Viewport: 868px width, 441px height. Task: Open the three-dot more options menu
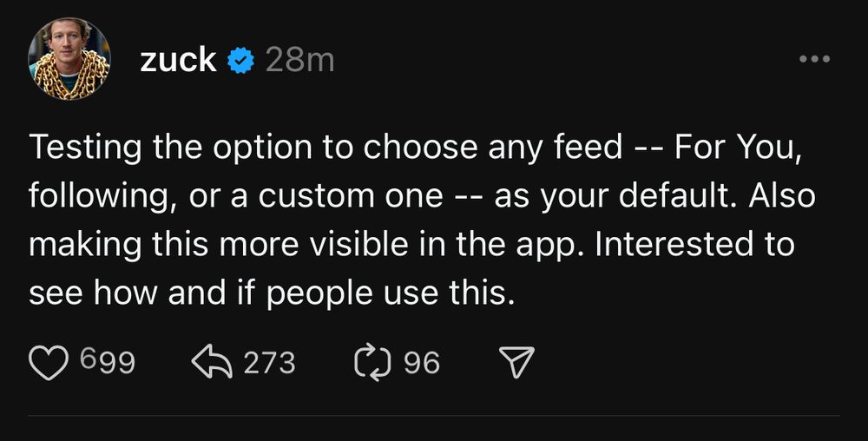[x=813, y=60]
